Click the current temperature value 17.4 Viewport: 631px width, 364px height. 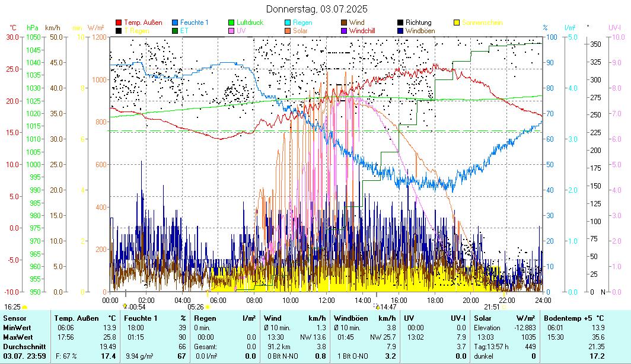tap(109, 356)
